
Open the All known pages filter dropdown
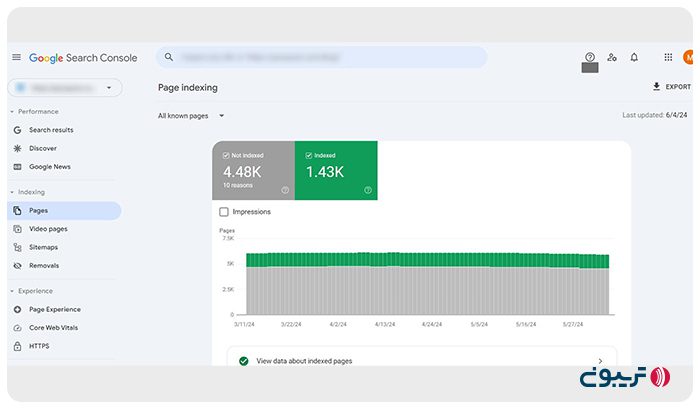coord(191,116)
